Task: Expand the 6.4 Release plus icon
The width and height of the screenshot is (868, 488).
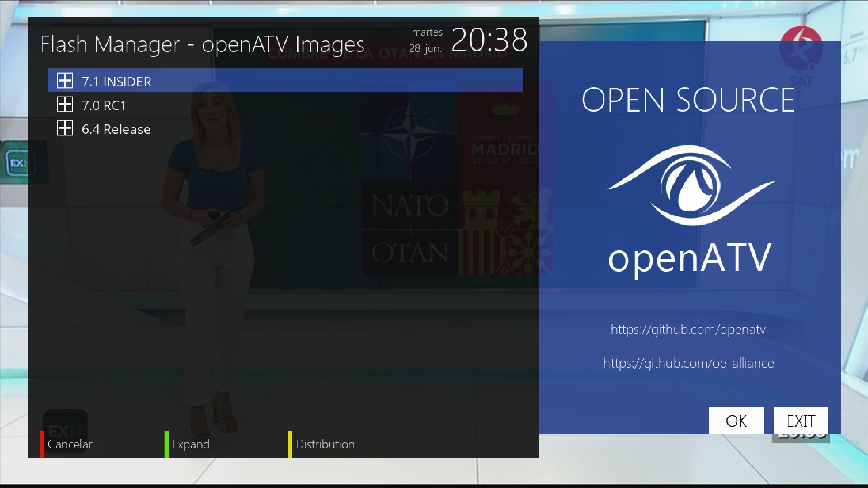Action: point(65,128)
